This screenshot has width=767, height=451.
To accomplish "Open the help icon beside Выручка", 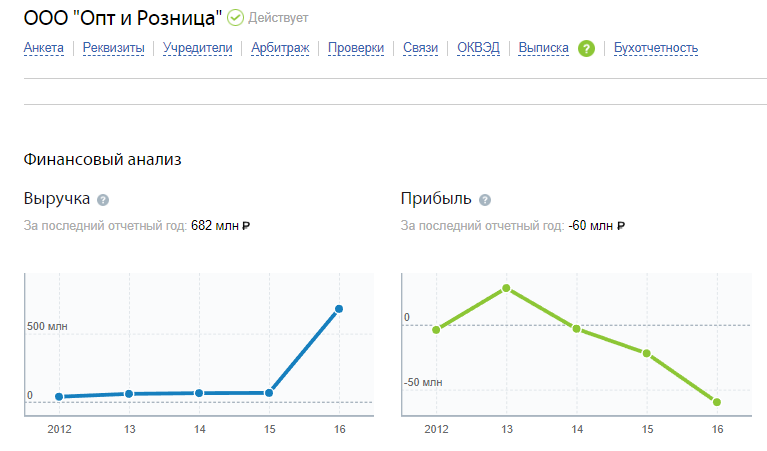I will [103, 200].
